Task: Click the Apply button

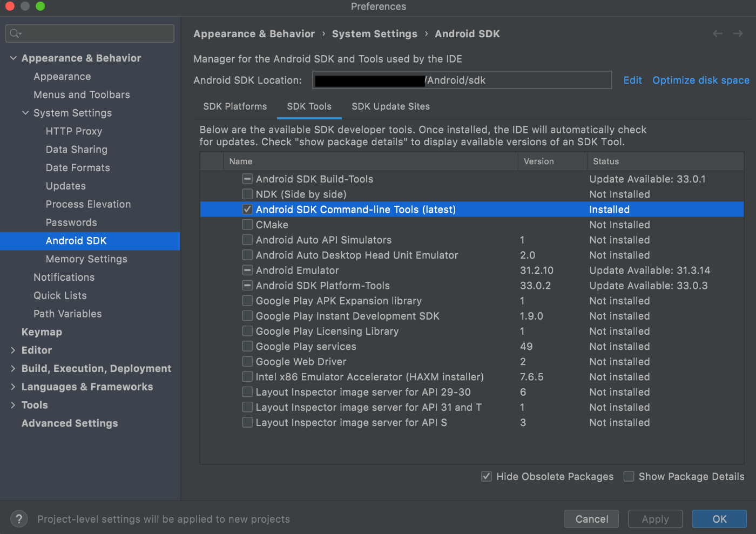Action: [655, 519]
